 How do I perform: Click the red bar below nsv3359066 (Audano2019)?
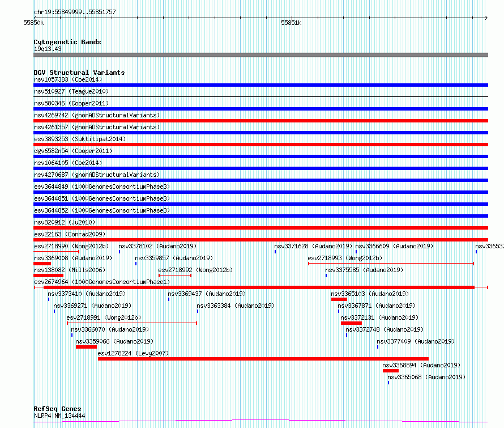(86, 347)
